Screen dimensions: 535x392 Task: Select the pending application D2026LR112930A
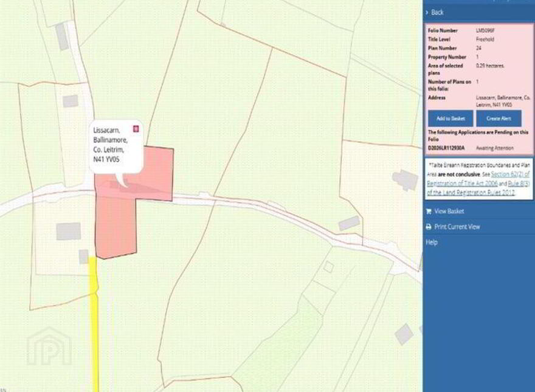click(x=446, y=148)
